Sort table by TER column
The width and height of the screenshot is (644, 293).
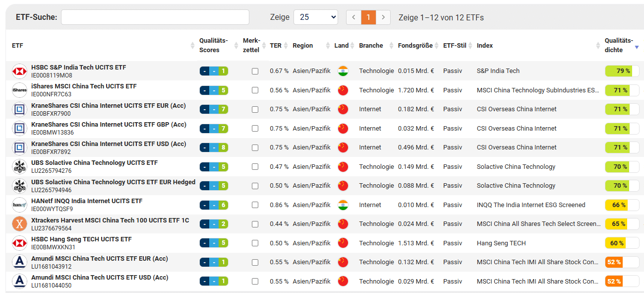(276, 46)
